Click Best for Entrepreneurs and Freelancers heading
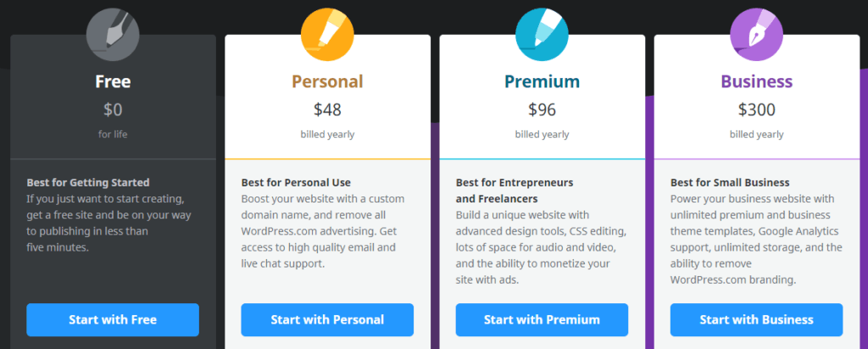Viewport: 868px width, 349px height. click(x=515, y=191)
